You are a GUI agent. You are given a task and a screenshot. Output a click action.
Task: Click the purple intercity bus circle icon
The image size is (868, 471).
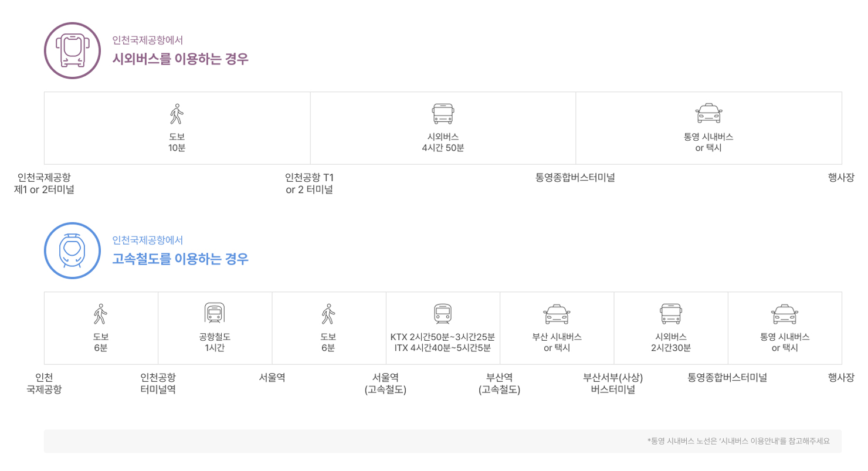coord(73,50)
